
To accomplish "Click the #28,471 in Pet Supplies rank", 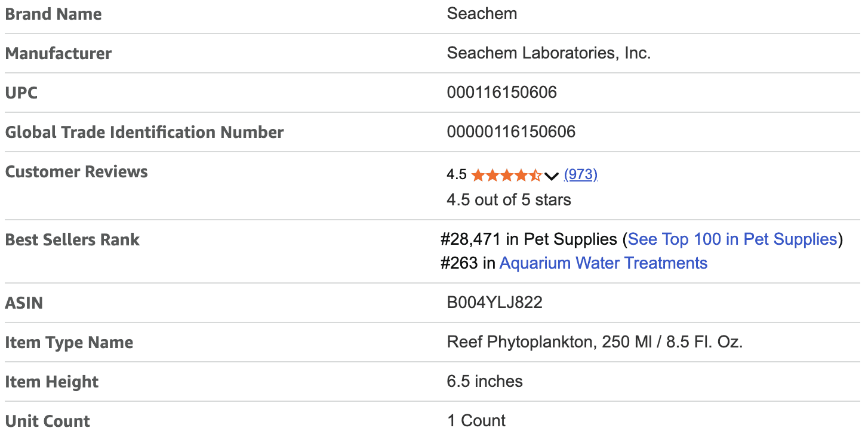I will [x=528, y=239].
